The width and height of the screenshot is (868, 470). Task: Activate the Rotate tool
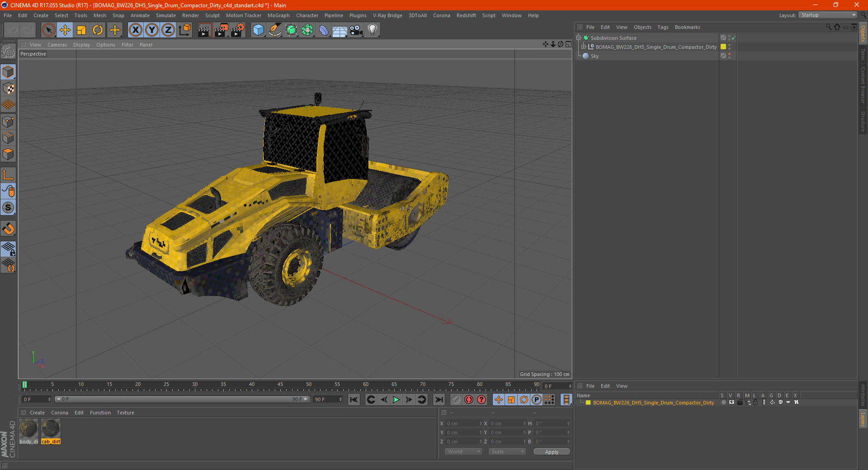(98, 30)
